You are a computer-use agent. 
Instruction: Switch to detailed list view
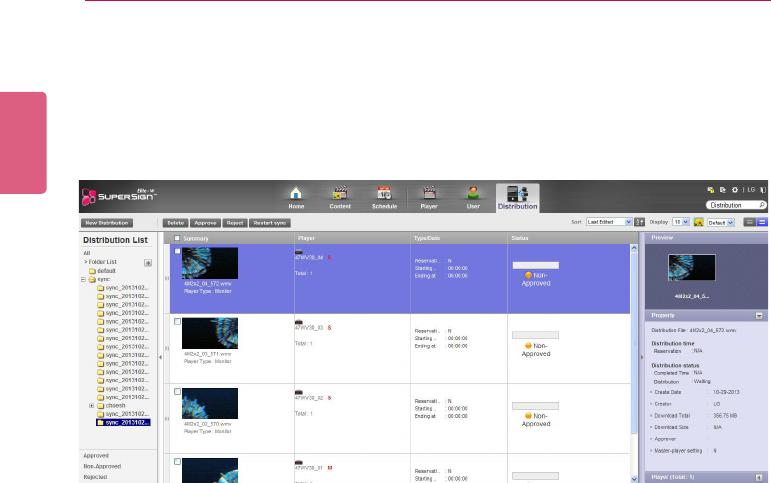(x=762, y=222)
